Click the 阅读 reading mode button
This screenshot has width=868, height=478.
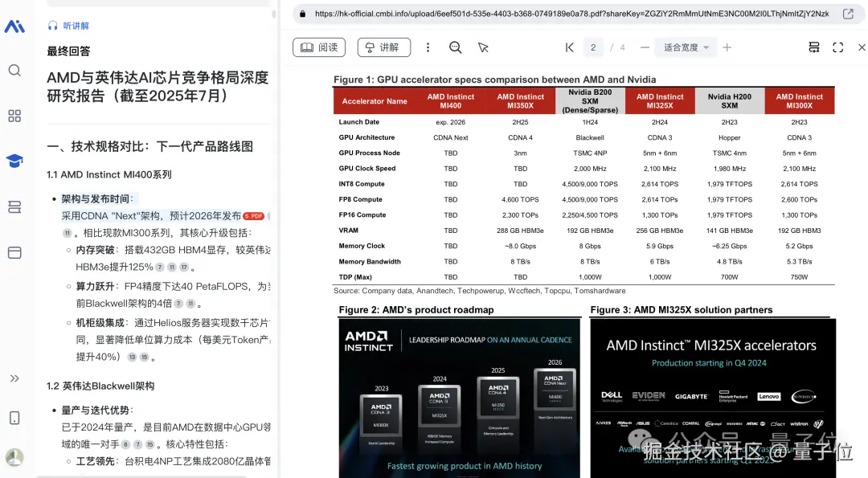pyautogui.click(x=319, y=47)
